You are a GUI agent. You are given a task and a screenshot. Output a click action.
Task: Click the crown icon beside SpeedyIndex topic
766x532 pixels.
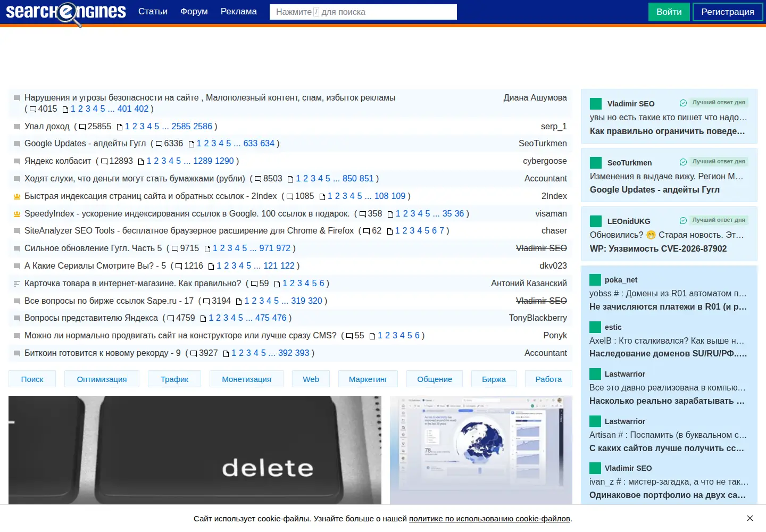17,214
